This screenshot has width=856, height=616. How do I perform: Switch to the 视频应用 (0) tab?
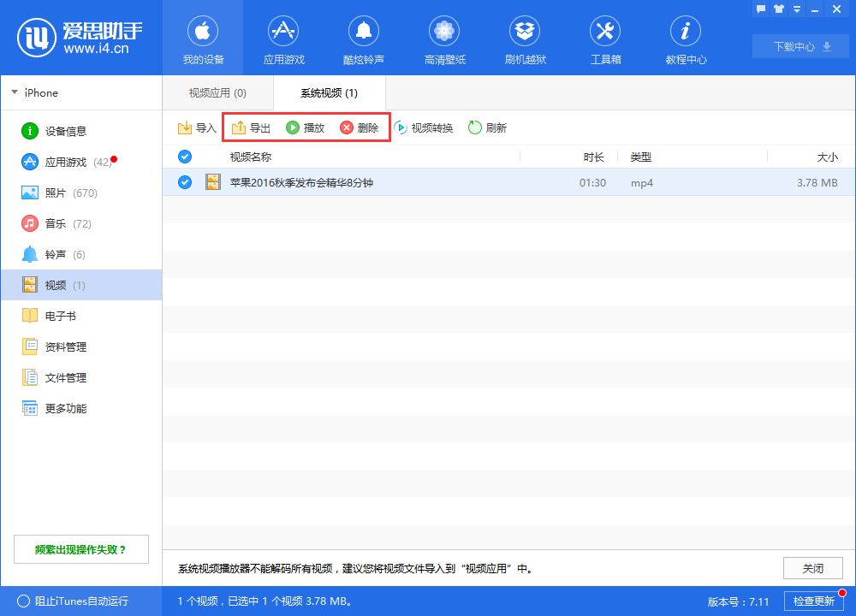click(x=217, y=92)
